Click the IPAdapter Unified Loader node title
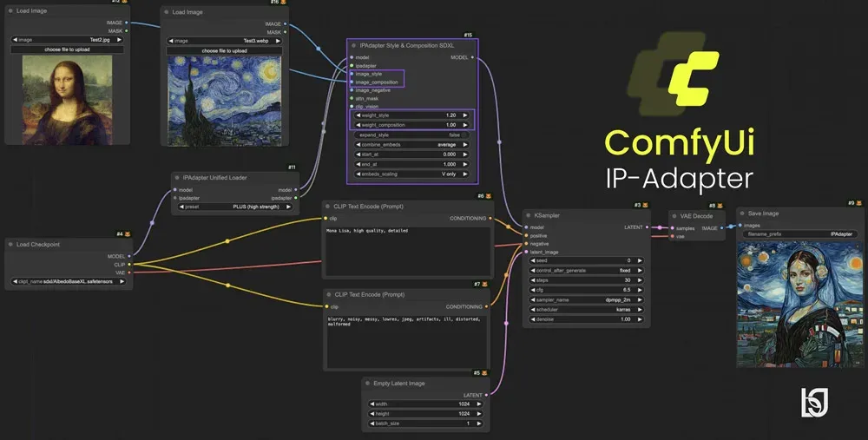Viewport: 868px width, 440px height. pos(214,178)
